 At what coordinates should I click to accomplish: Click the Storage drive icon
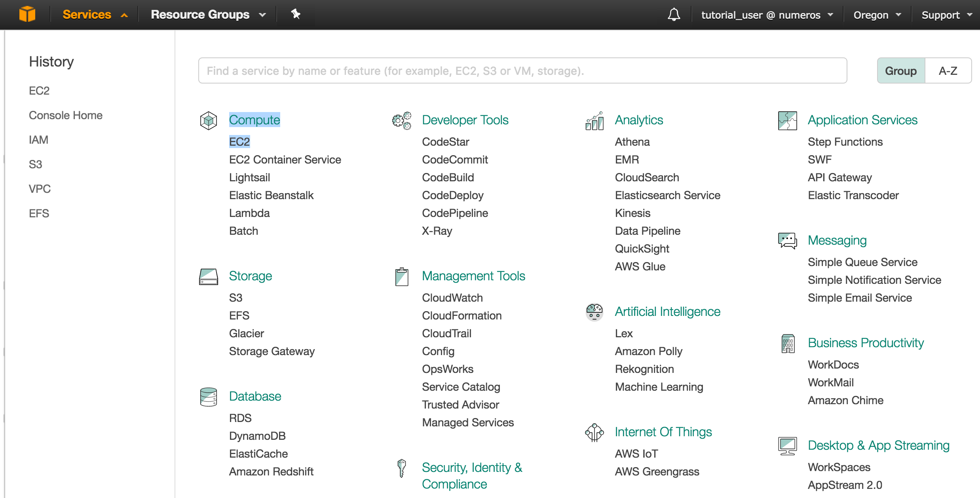click(209, 276)
